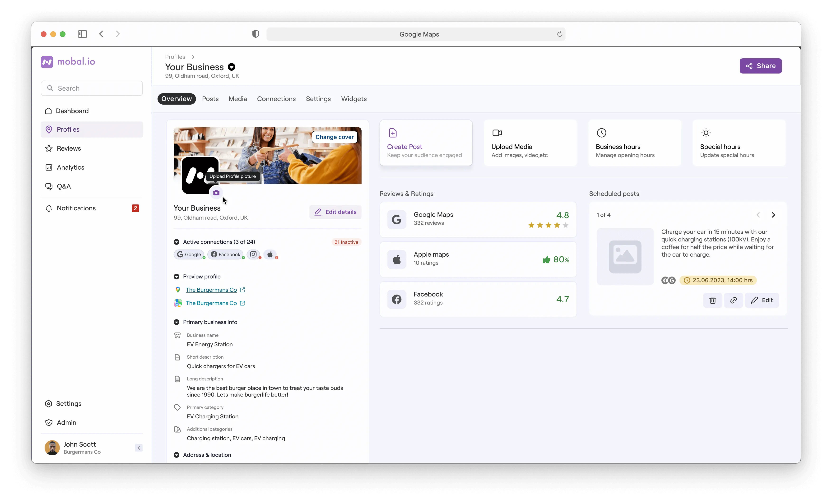Switch to the Connections tab

click(x=276, y=99)
